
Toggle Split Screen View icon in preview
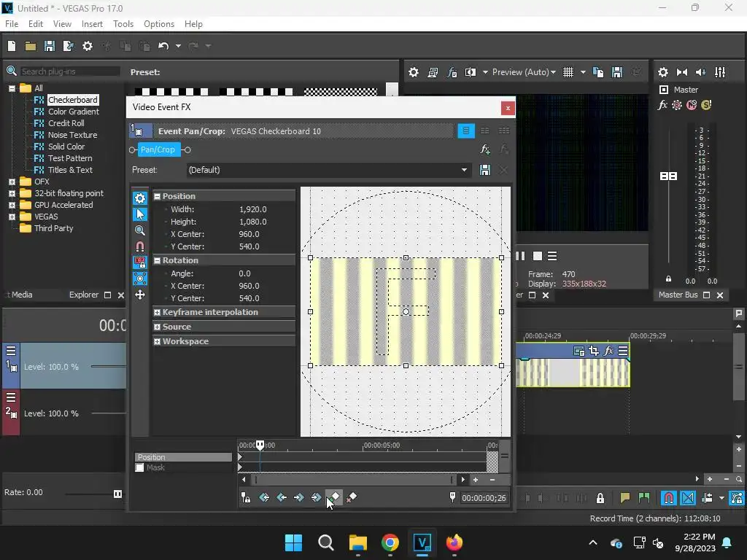click(471, 72)
